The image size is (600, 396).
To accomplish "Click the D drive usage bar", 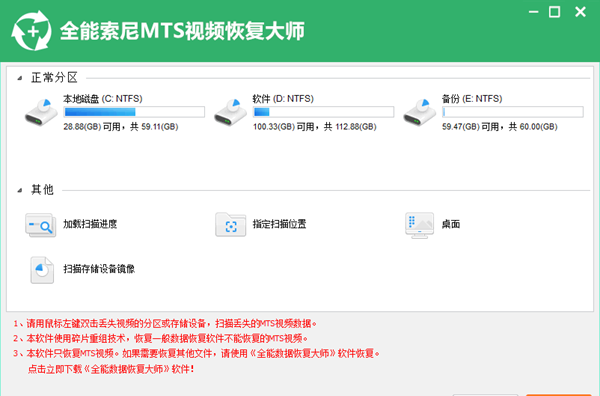I will pos(323,112).
